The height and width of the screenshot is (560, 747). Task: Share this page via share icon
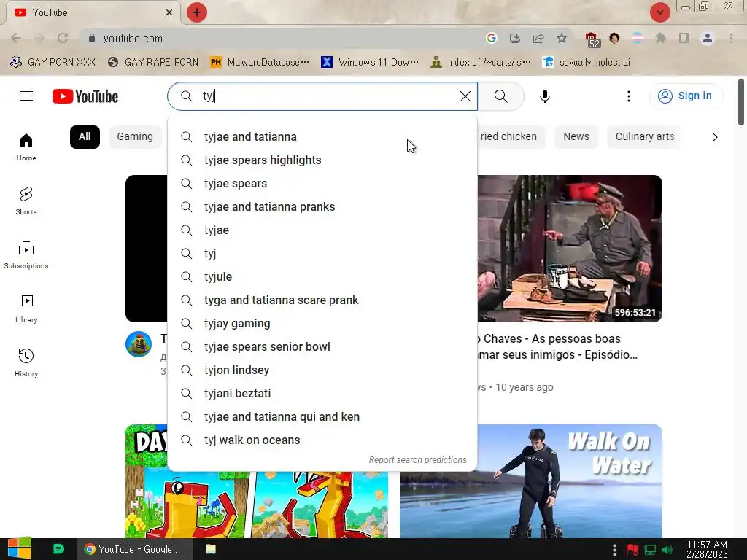(x=538, y=38)
